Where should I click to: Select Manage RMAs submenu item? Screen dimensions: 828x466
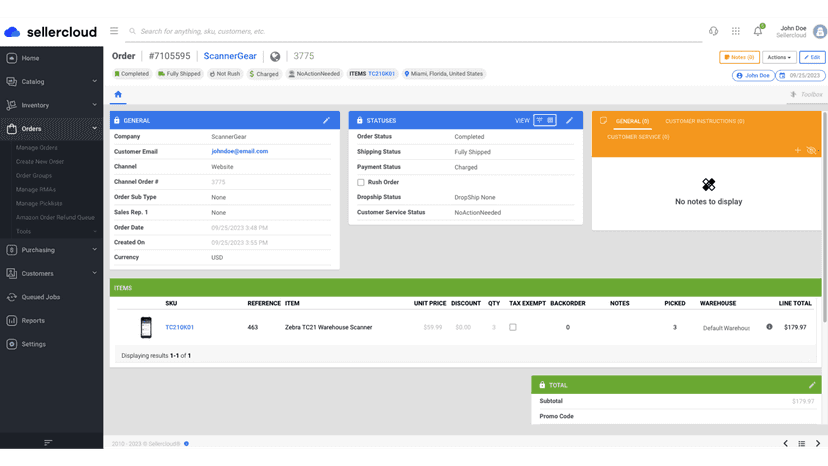tap(35, 189)
